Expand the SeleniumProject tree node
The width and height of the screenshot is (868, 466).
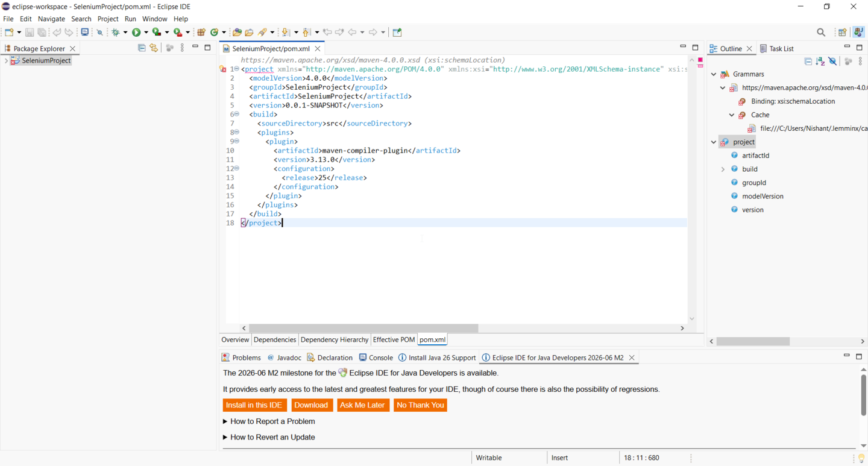pyautogui.click(x=6, y=61)
